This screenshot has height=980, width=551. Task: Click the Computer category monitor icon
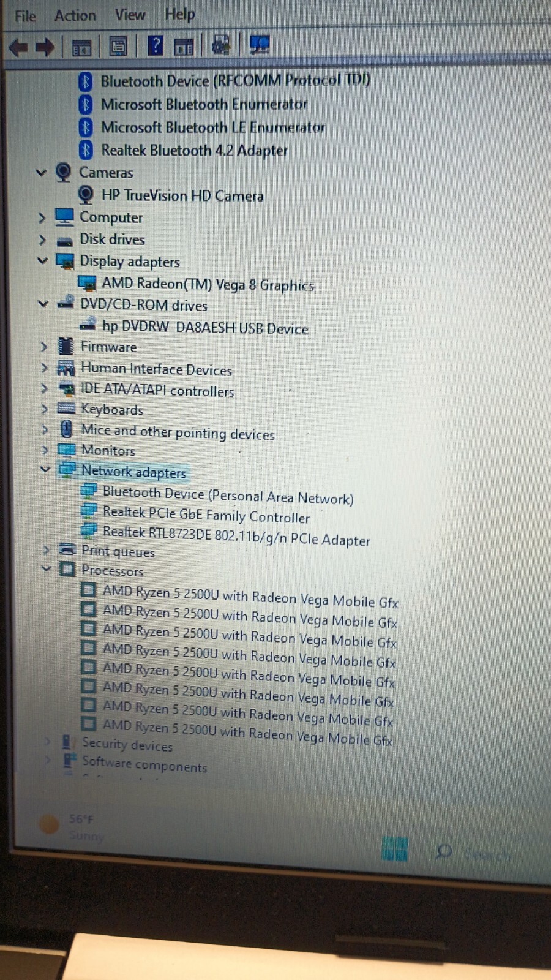pos(64,217)
